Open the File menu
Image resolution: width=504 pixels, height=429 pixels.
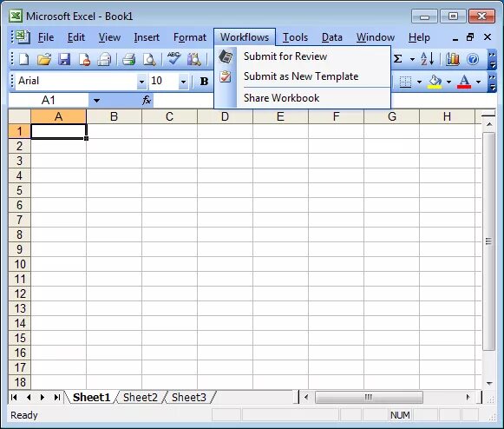coord(46,37)
